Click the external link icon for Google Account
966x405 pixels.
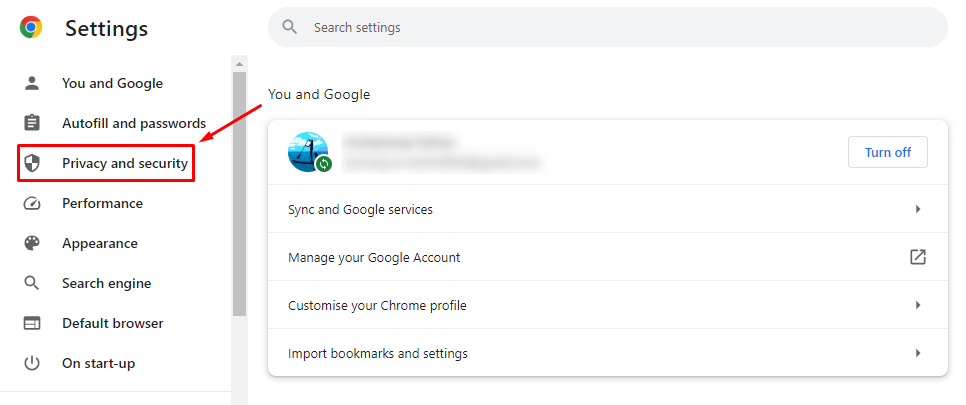pyautogui.click(x=918, y=257)
